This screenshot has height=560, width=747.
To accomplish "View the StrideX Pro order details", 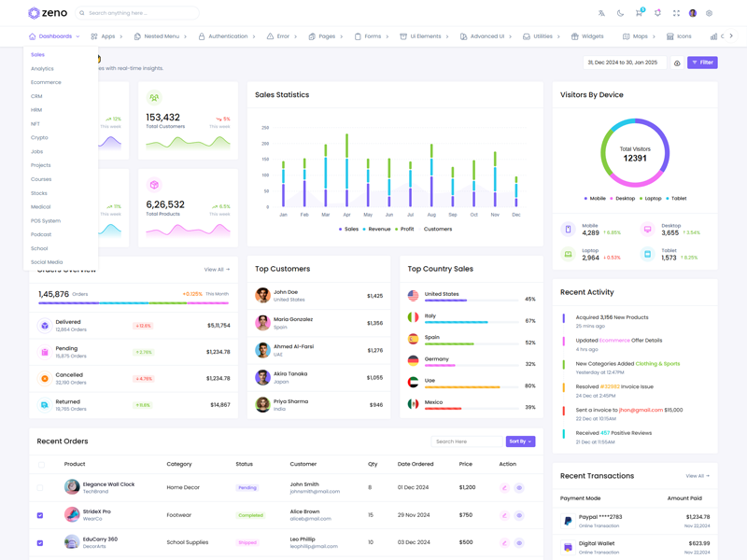I will click(519, 515).
